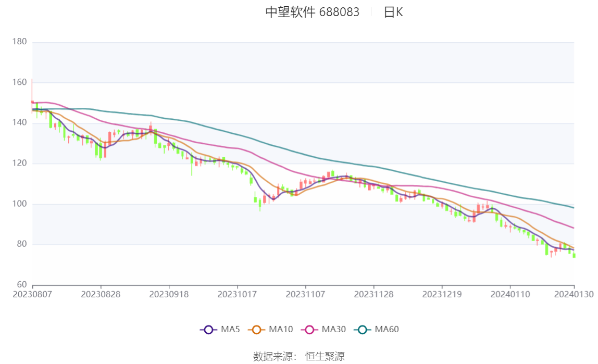The width and height of the screenshot is (598, 364).
Task: Toggle the MA60 legend series
Action: coord(377,329)
